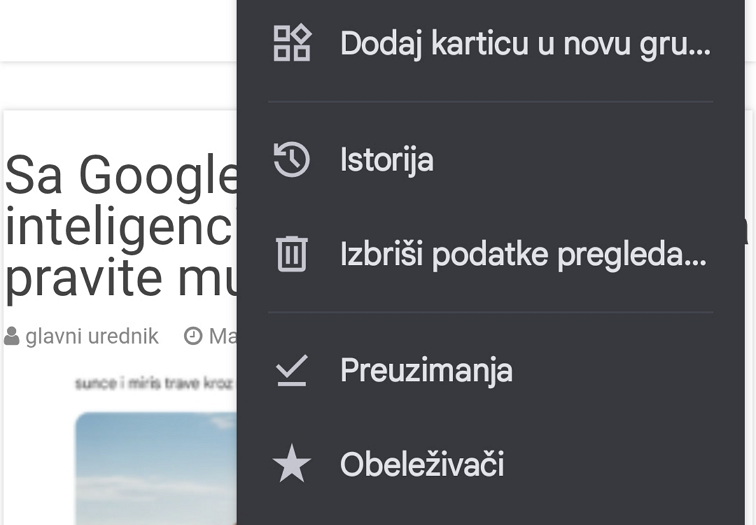Image resolution: width=756 pixels, height=525 pixels.
Task: Click the add tab to new group icon
Action: pos(292,44)
